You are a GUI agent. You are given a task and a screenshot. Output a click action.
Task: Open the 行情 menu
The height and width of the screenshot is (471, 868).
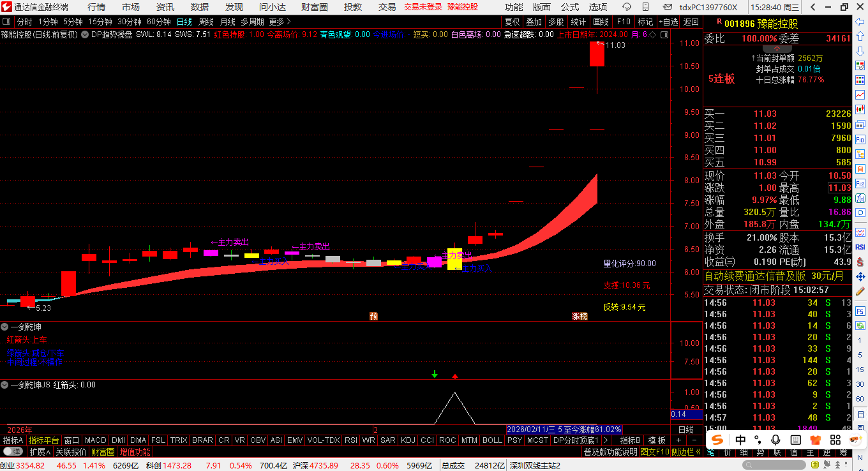point(96,7)
